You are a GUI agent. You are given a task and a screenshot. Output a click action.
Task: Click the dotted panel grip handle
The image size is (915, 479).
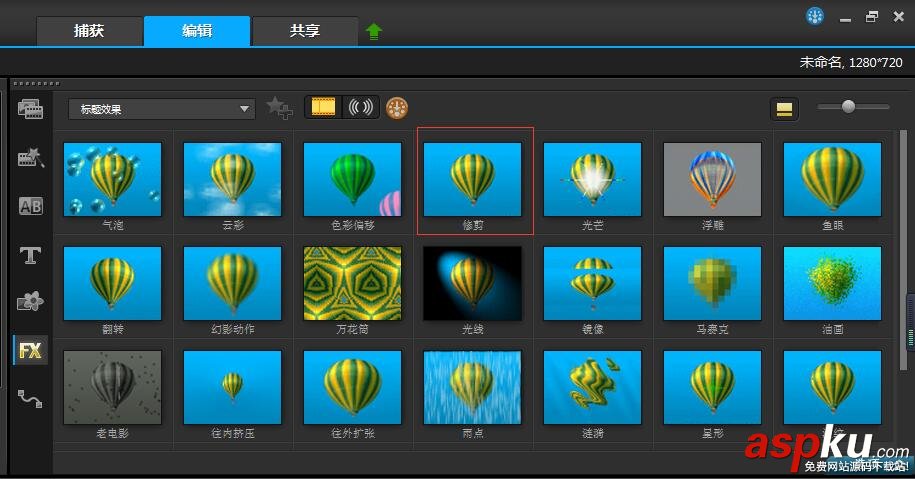point(36,83)
